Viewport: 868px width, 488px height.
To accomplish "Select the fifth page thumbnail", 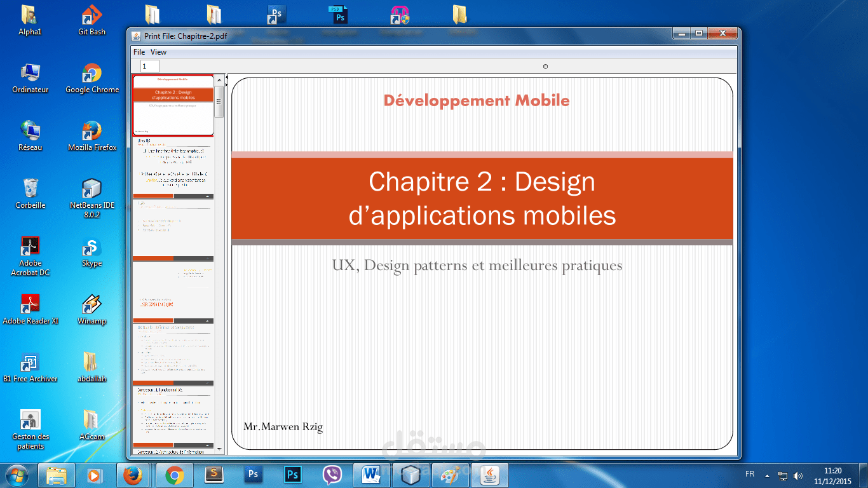I will pyautogui.click(x=173, y=354).
